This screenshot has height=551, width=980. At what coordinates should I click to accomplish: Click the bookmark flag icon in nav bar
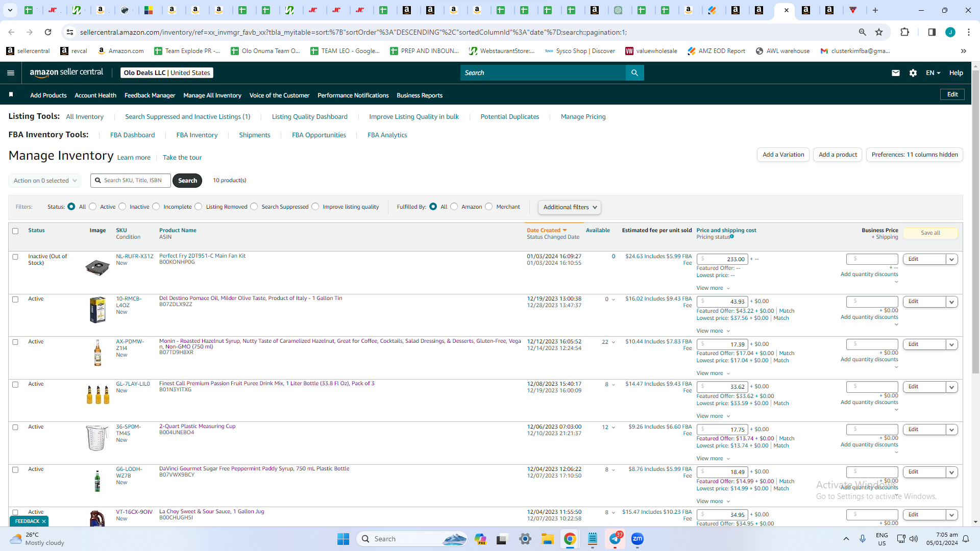pos(11,95)
